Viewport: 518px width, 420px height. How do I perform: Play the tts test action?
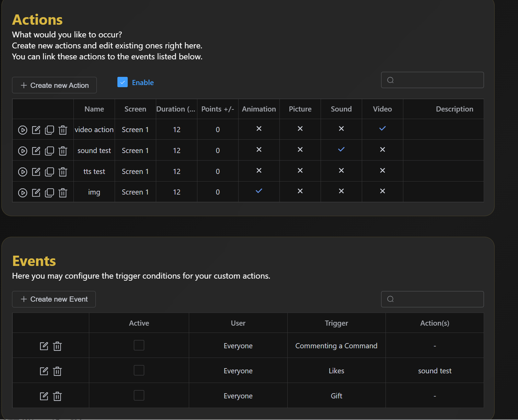coord(23,172)
